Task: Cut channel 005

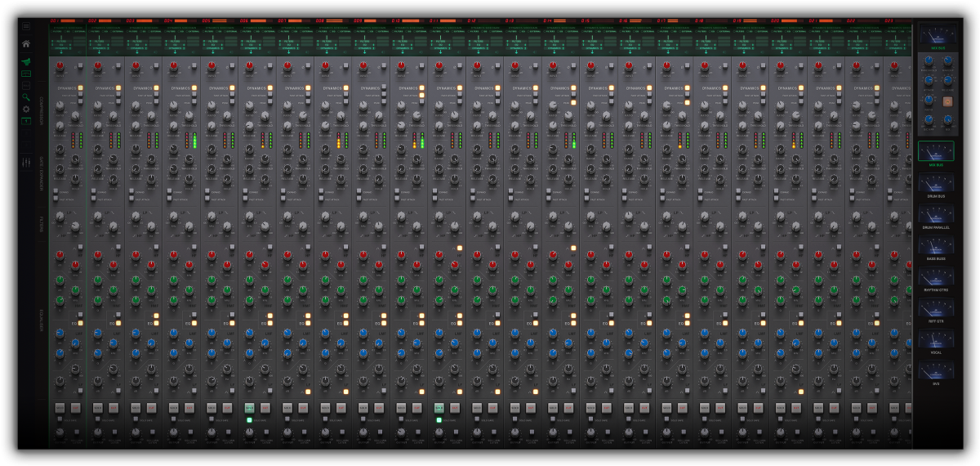Action: 227,408
